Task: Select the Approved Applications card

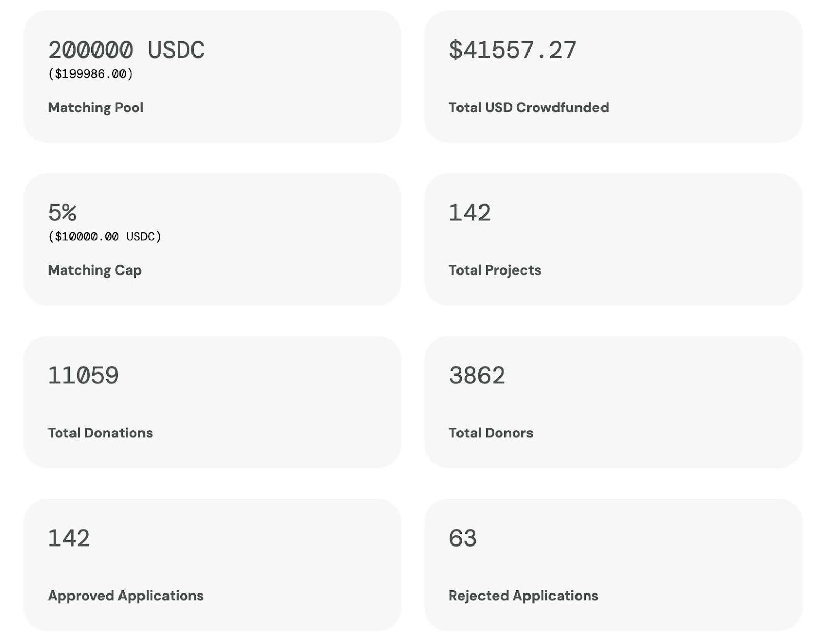Action: (x=212, y=565)
